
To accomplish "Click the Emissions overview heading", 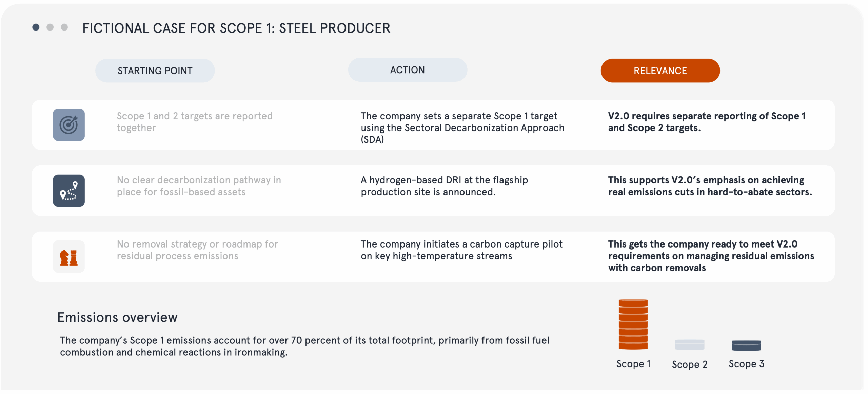I will 117,317.
